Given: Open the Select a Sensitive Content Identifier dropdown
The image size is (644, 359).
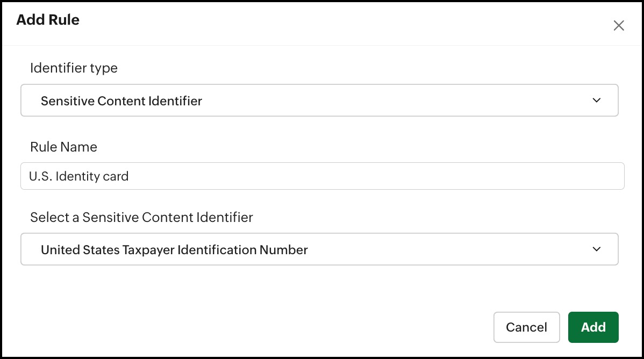Looking at the screenshot, I should [x=319, y=249].
